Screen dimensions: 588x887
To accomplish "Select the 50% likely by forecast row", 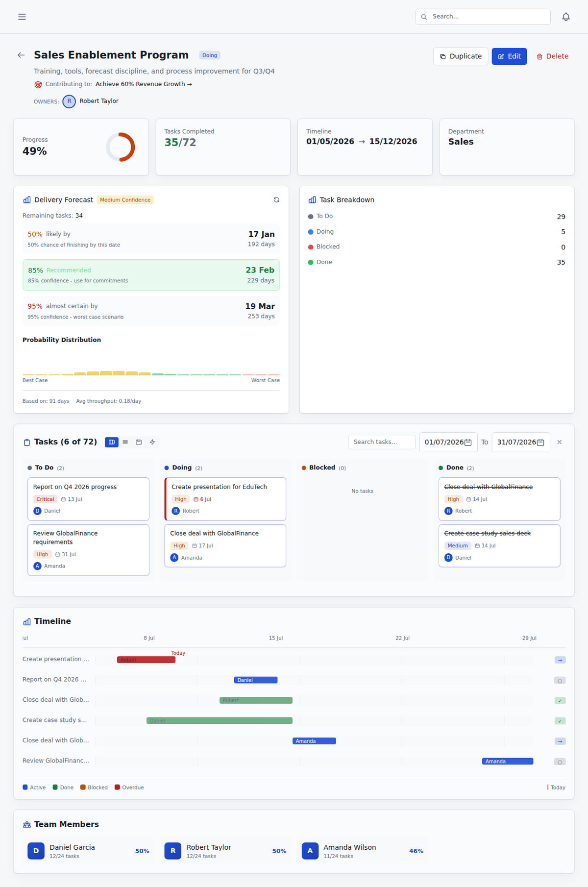I will click(151, 239).
